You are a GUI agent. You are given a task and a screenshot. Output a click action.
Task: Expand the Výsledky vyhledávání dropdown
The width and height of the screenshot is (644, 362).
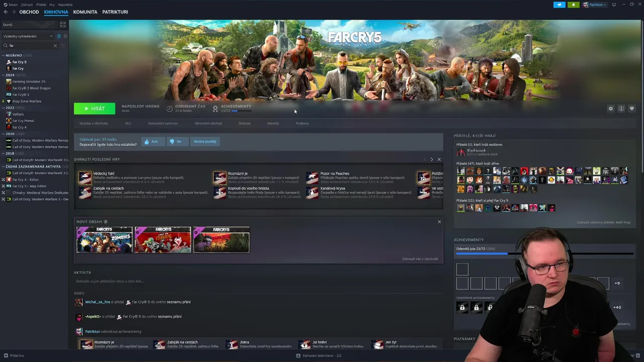[x=28, y=36]
